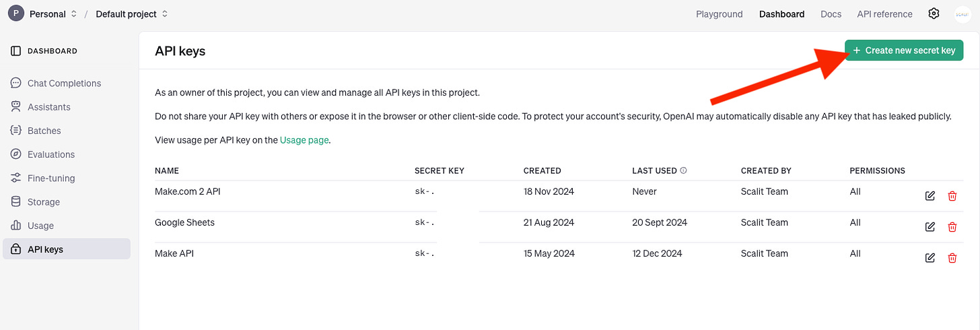Expand the Personal organization switcher
Viewport: 980px width, 330px height.
pyautogui.click(x=43, y=14)
